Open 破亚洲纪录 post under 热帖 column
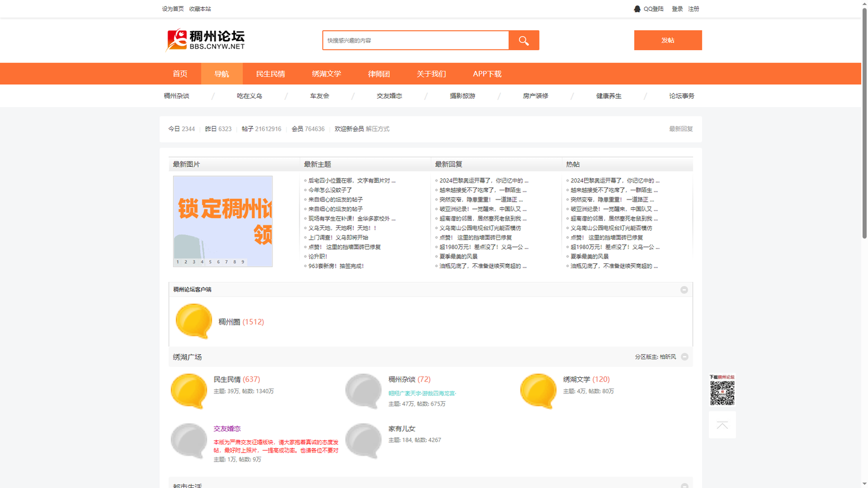This screenshot has height=488, width=868. 615,209
